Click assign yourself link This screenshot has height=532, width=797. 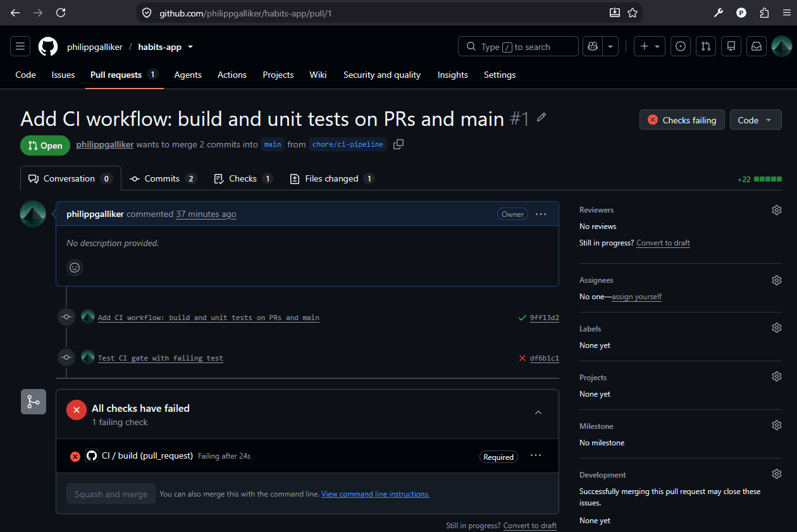(636, 297)
